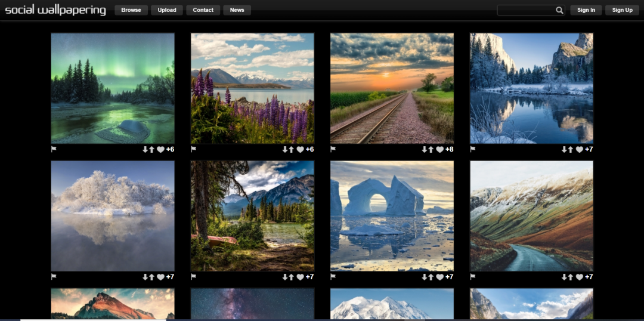Flag the forest lake canoe wallpaper
Image resolution: width=644 pixels, height=321 pixels.
[193, 277]
